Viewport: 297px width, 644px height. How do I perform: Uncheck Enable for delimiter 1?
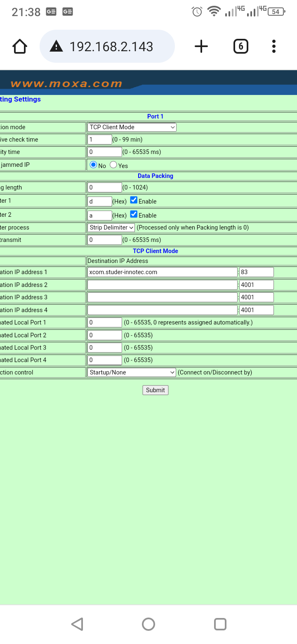coord(134,200)
